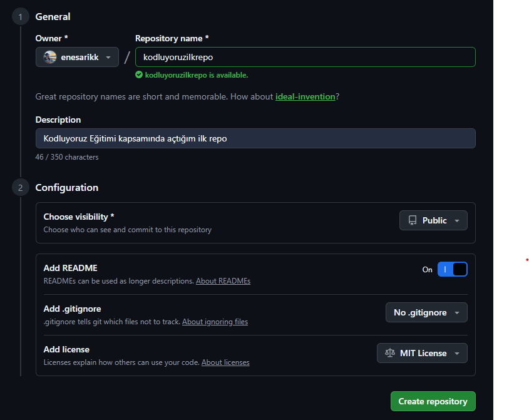The height and width of the screenshot is (420, 529).
Task: Click the Create repository button
Action: (433, 401)
